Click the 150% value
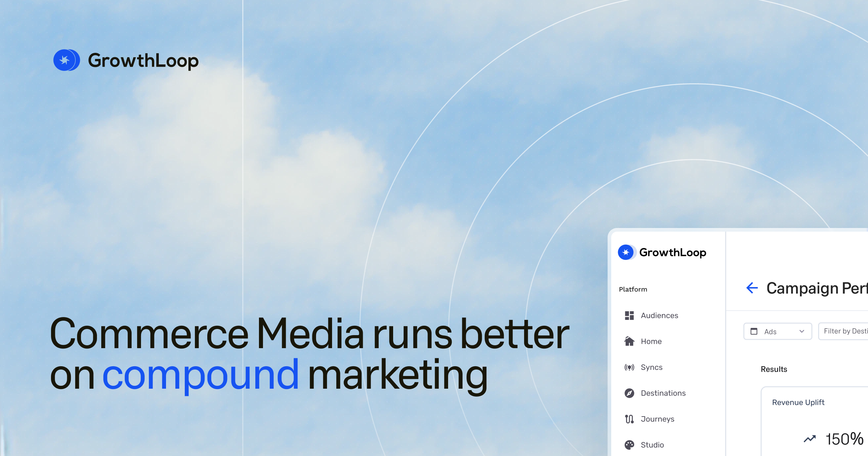 click(x=844, y=439)
